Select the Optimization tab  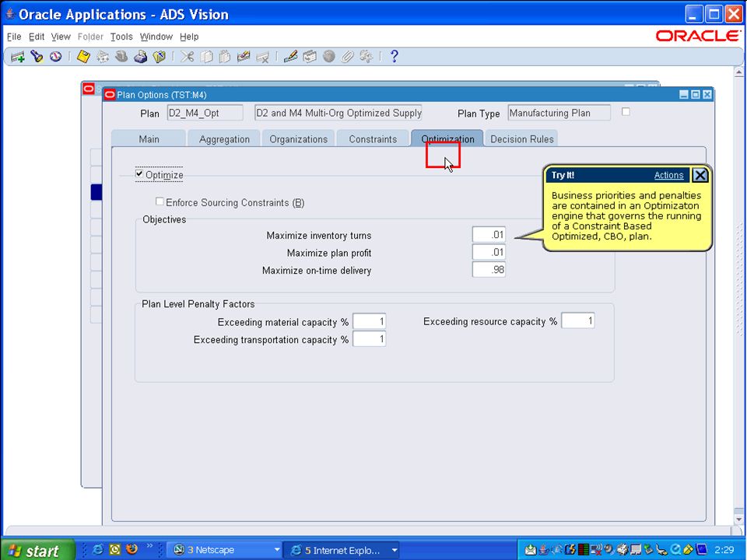click(447, 138)
